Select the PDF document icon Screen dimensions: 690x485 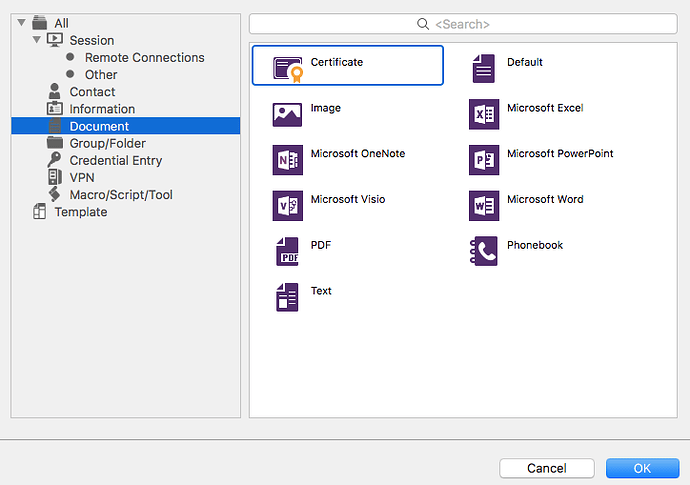[288, 251]
